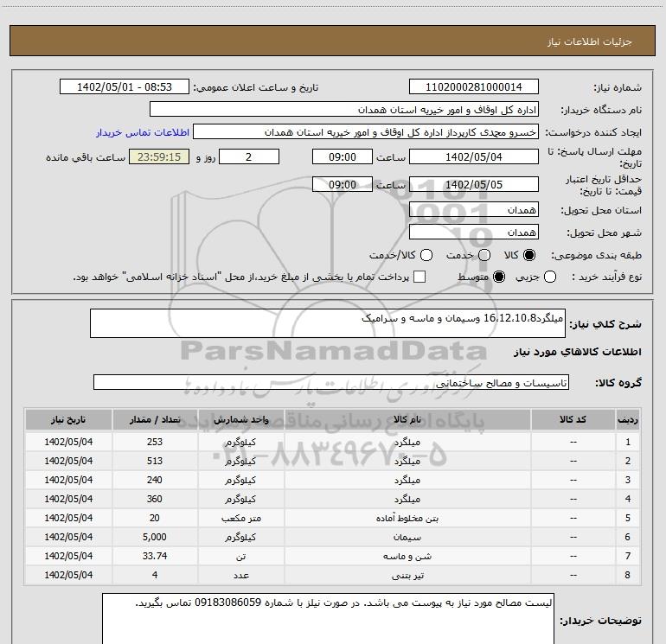Choose متوسط purchase process option

point(499,277)
